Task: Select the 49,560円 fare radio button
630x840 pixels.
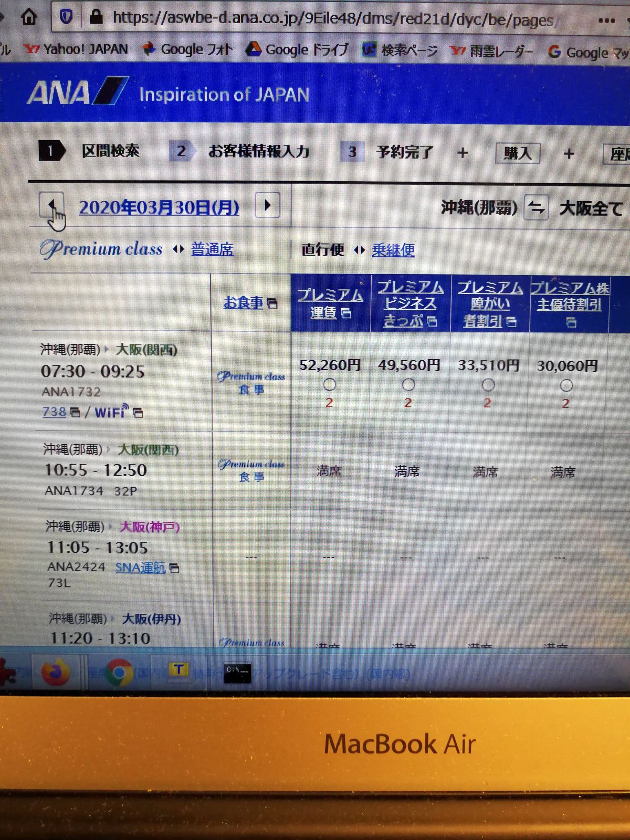Action: [x=408, y=385]
